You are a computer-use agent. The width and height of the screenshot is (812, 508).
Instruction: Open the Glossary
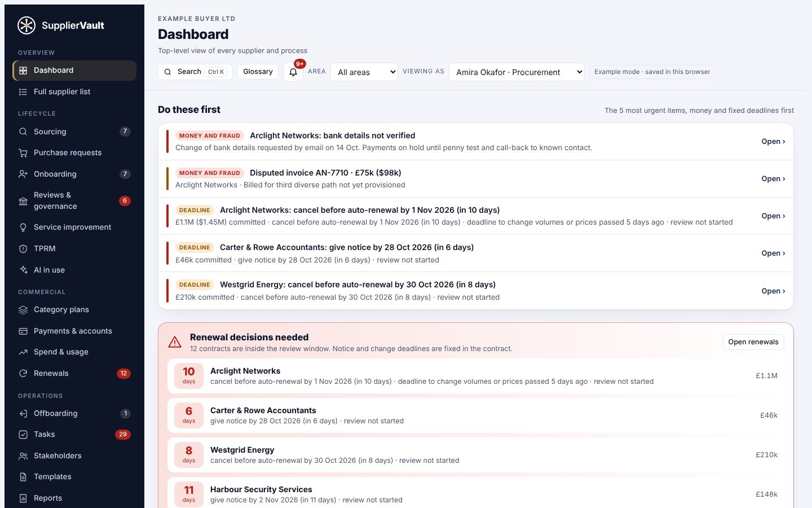tap(258, 72)
